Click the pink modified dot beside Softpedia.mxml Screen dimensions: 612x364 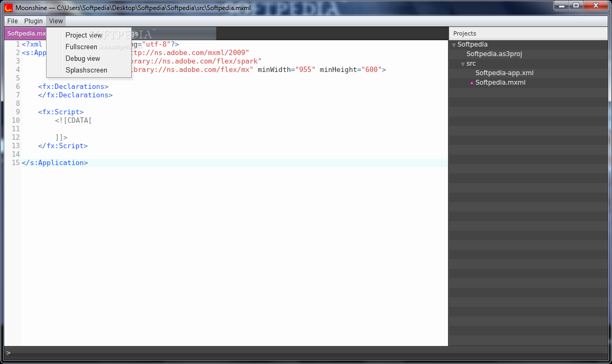click(471, 83)
